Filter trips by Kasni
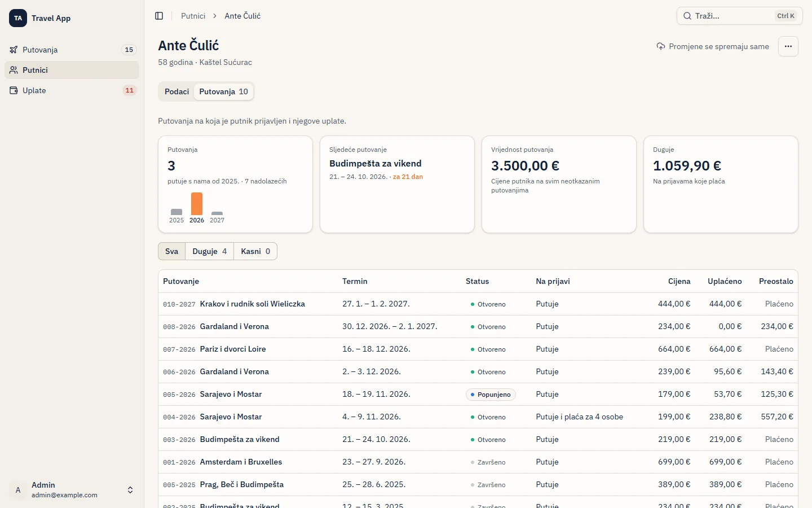 255,251
